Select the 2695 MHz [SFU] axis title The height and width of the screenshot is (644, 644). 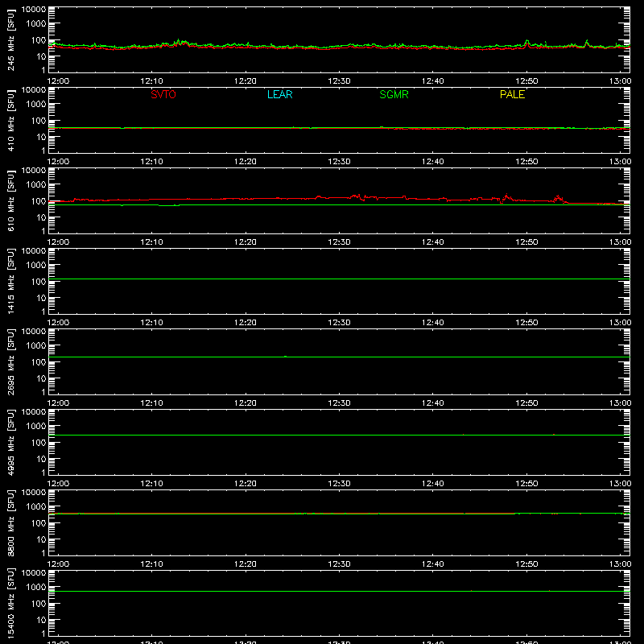pos(10,361)
